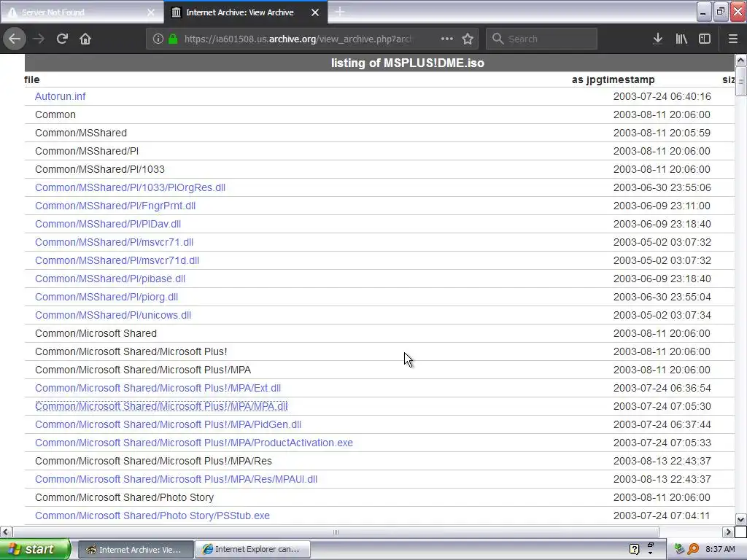Open Internet Archive taskbar window button
The image size is (747, 560).
tap(135, 550)
